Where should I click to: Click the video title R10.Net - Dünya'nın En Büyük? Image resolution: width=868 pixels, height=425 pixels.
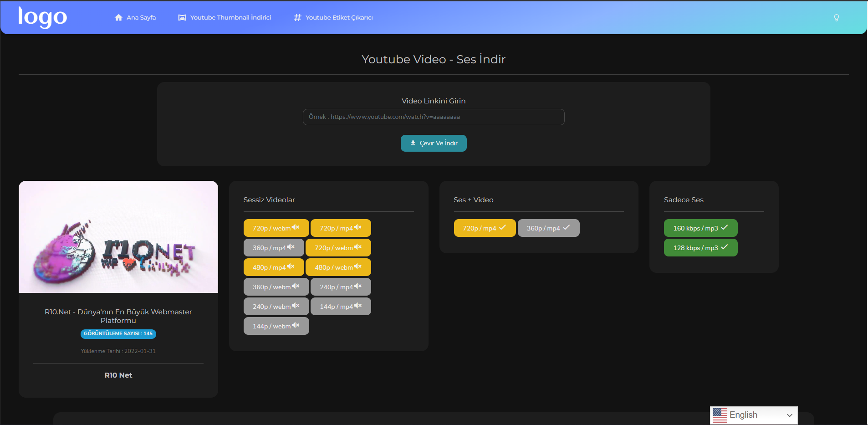(x=118, y=316)
